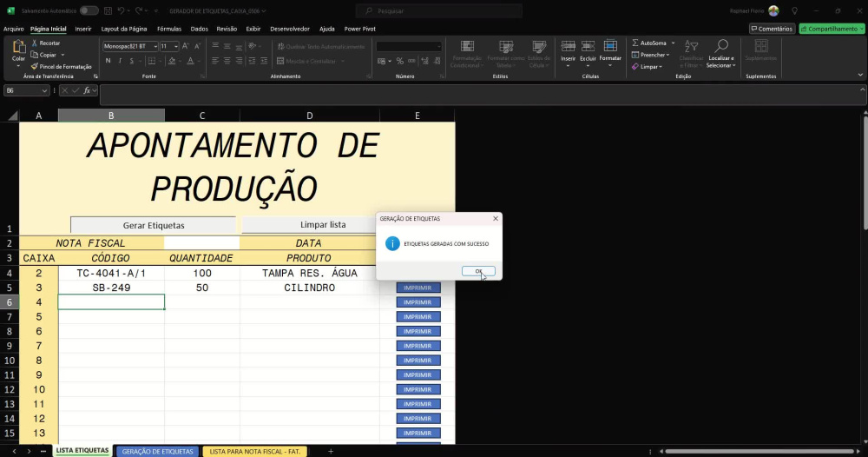Click the borders icon in Fonte group
Viewport: 868px width, 457px height.
coord(152,61)
